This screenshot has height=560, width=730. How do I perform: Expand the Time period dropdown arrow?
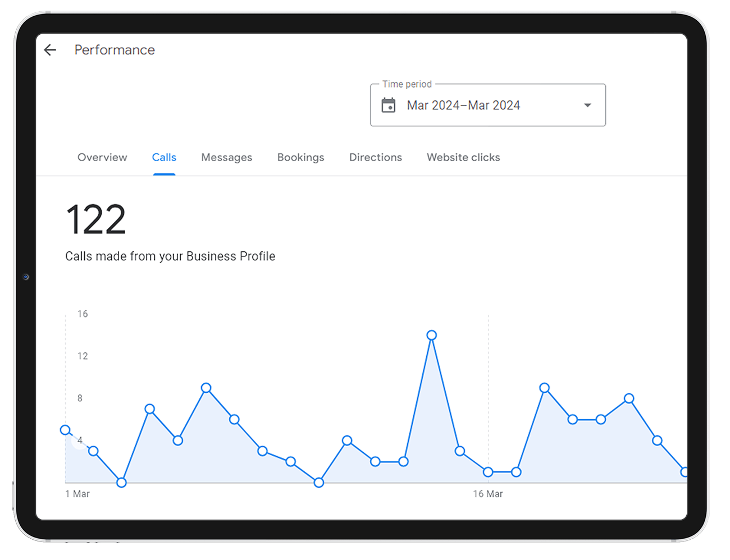[x=587, y=105]
